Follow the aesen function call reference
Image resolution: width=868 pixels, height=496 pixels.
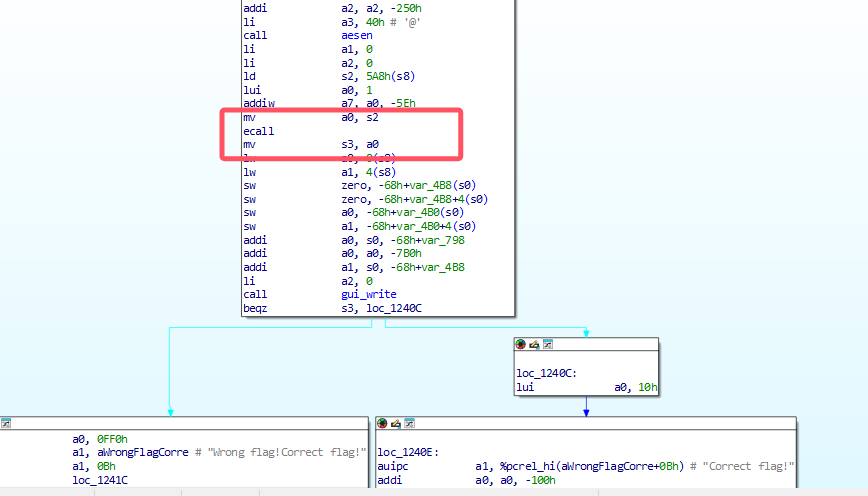pyautogui.click(x=356, y=35)
